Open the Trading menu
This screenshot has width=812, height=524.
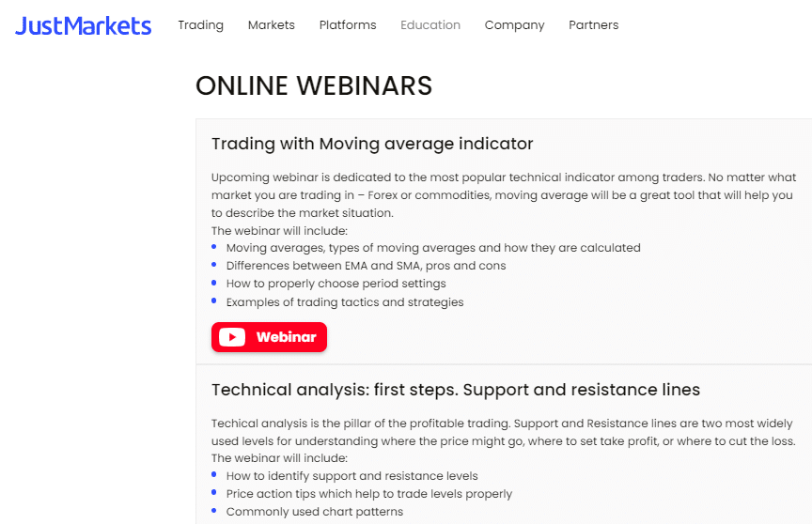[x=200, y=25]
